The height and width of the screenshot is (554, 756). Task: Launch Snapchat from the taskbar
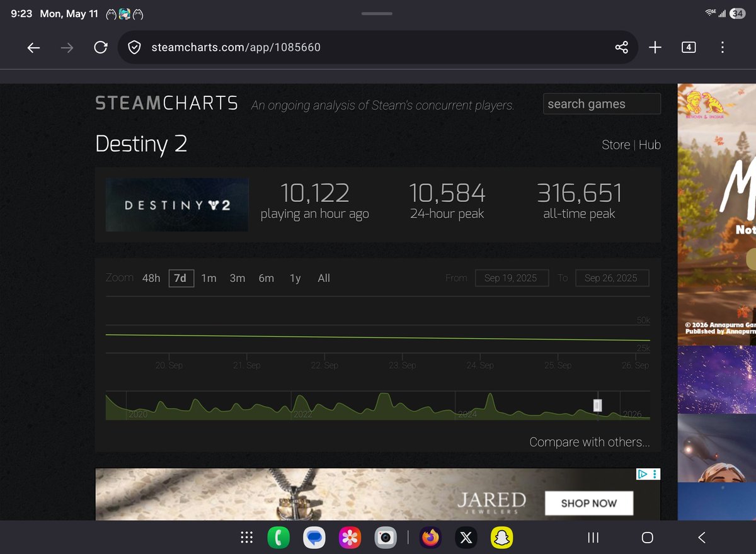[502, 538]
